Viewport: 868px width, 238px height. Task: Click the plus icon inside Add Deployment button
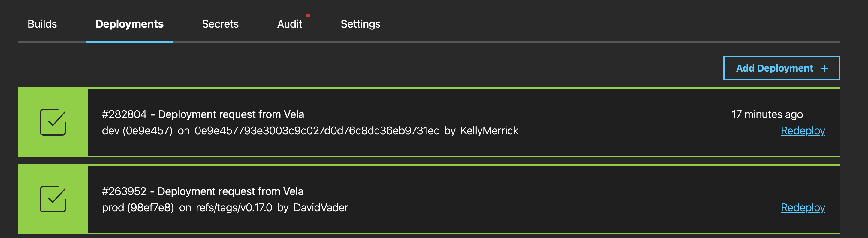(x=824, y=68)
